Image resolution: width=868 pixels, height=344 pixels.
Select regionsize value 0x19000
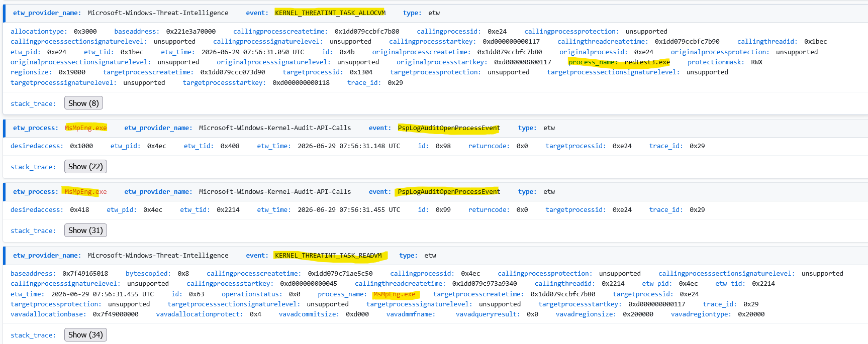72,72
